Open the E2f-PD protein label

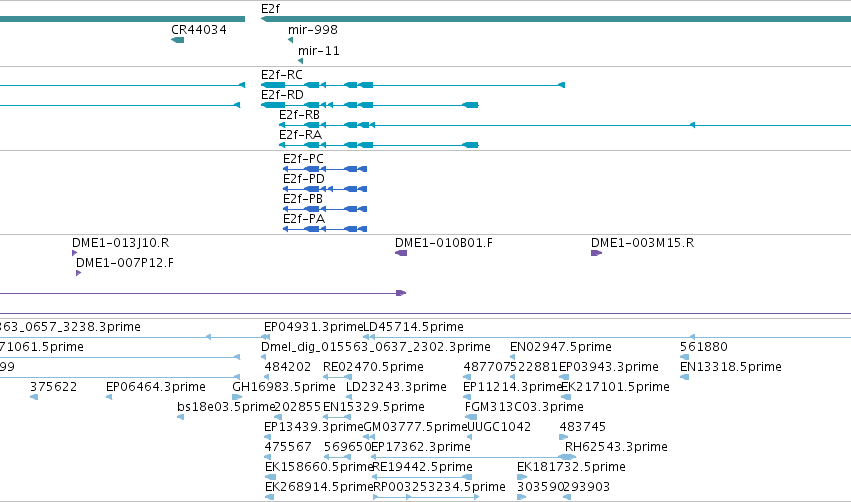[x=304, y=179]
